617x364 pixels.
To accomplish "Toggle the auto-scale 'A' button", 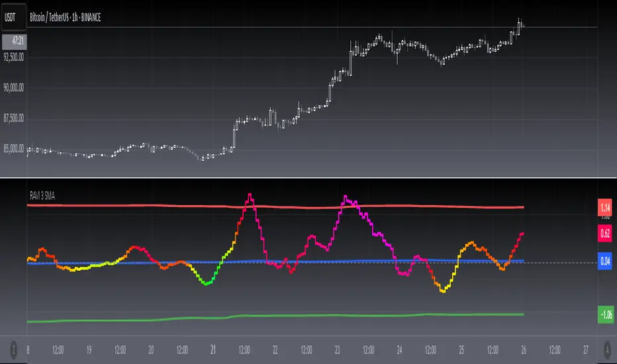I will pyautogui.click(x=607, y=349).
